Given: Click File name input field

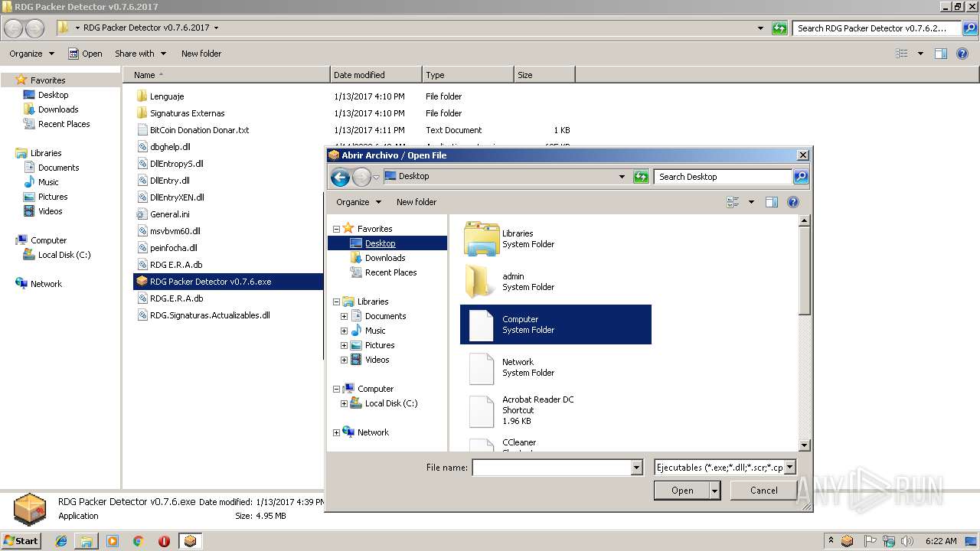Looking at the screenshot, I should (551, 468).
